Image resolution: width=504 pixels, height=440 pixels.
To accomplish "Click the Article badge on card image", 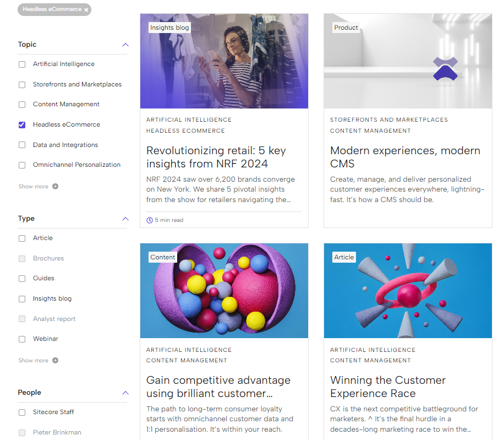I will click(x=344, y=257).
